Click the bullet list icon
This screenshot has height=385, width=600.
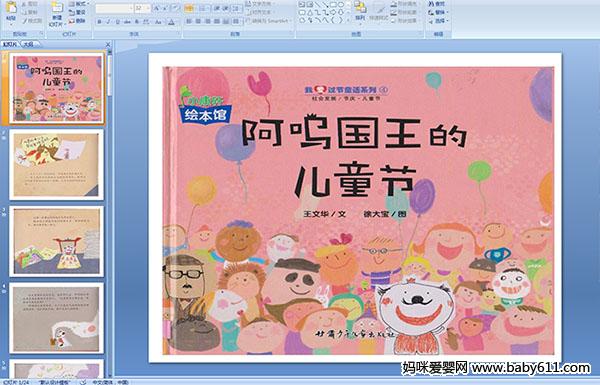tap(189, 8)
